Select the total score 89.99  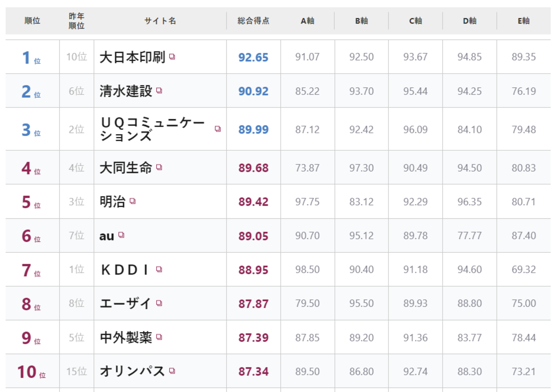click(x=254, y=129)
